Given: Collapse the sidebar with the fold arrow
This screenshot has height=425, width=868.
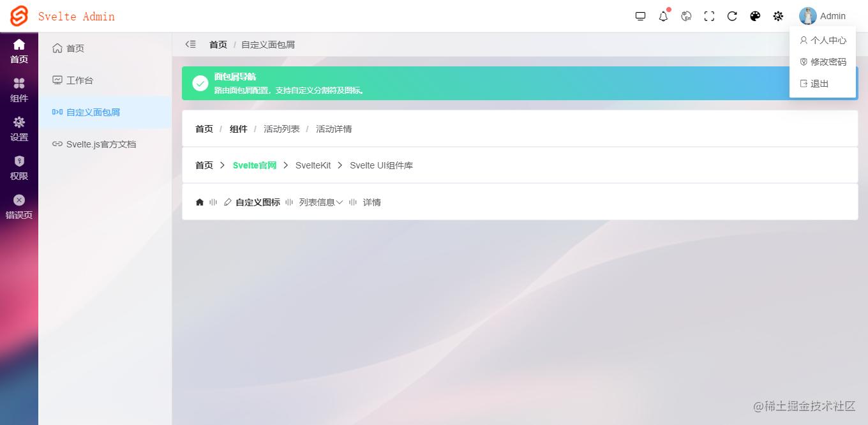Looking at the screenshot, I should (190, 44).
